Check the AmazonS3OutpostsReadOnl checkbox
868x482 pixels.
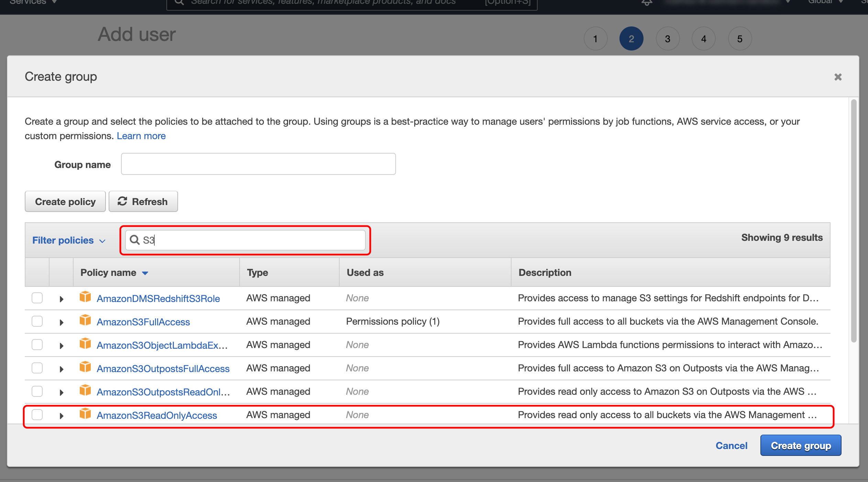click(x=37, y=391)
